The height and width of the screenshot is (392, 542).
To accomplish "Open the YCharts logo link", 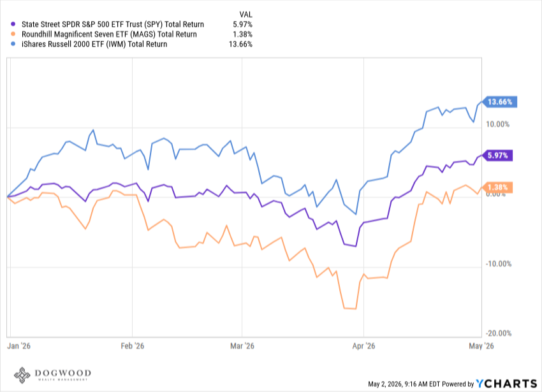I will point(506,383).
